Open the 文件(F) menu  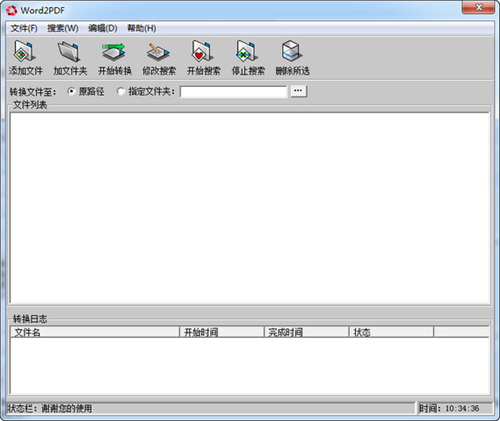(24, 28)
